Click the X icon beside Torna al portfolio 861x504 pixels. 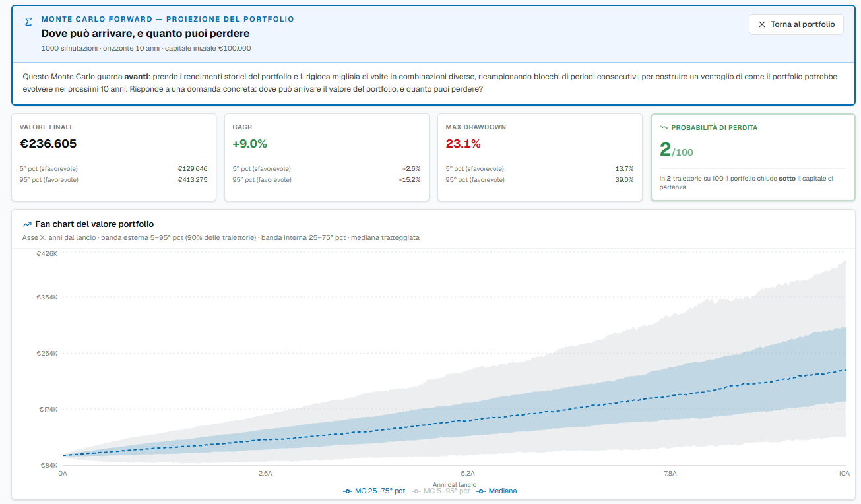pos(762,24)
